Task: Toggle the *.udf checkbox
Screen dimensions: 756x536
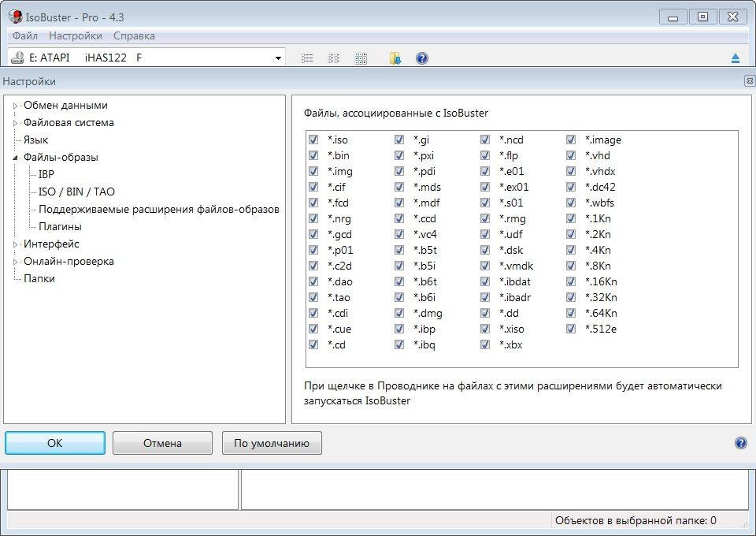Action: pos(485,234)
